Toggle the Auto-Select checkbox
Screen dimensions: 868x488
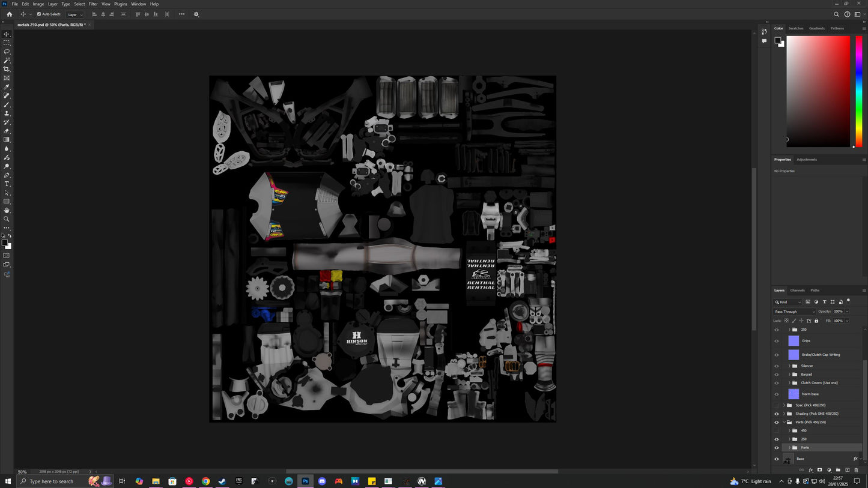coord(39,14)
